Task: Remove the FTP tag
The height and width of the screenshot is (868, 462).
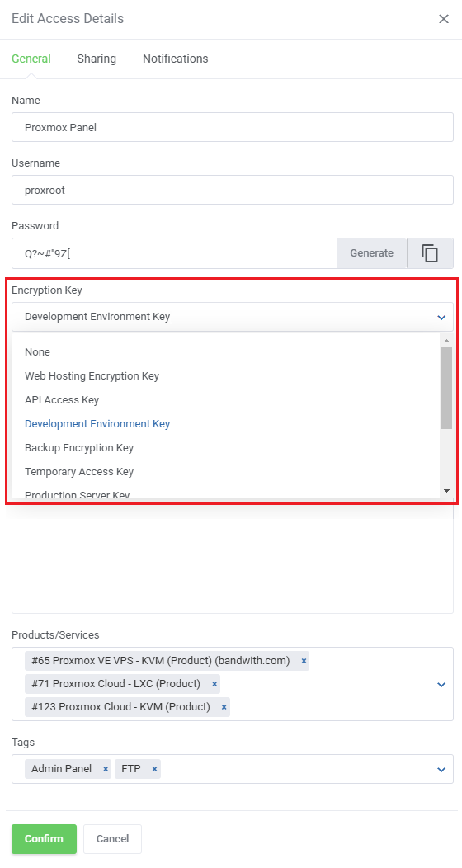Action: pos(155,769)
